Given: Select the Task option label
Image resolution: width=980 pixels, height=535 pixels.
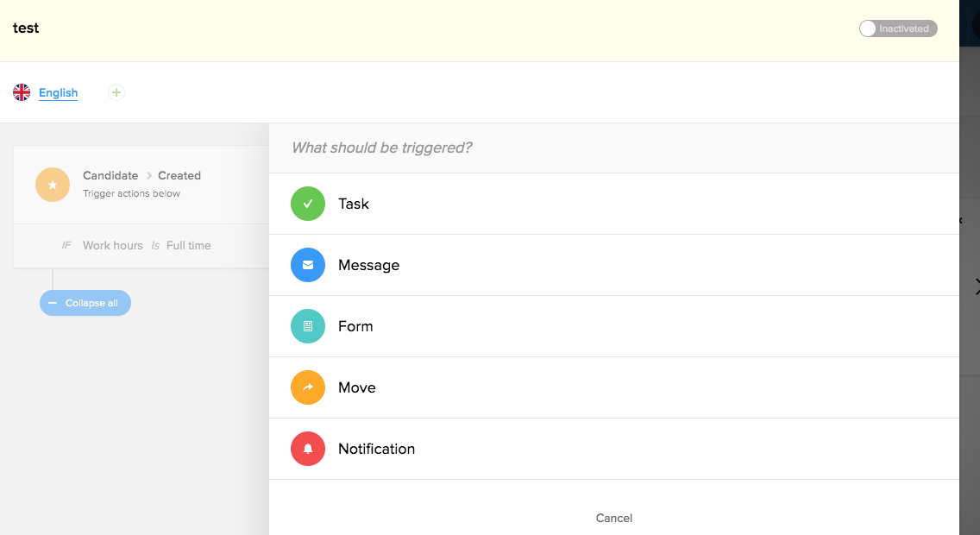Looking at the screenshot, I should click(354, 204).
